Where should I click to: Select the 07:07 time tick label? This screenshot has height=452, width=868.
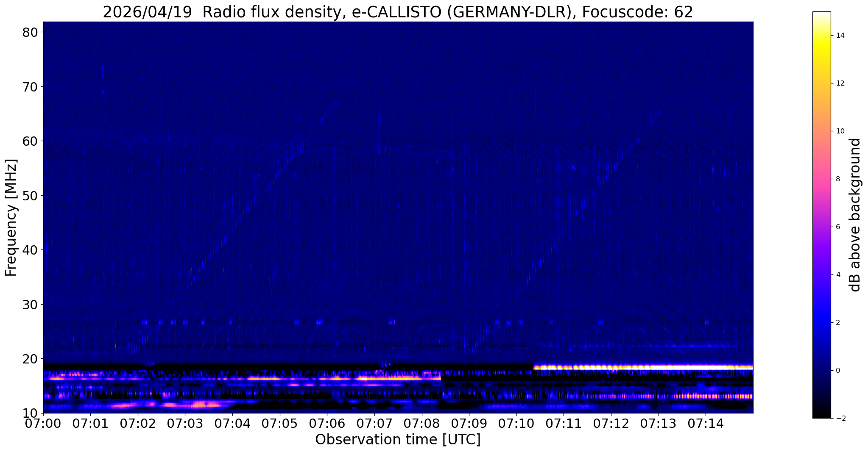pyautogui.click(x=374, y=424)
